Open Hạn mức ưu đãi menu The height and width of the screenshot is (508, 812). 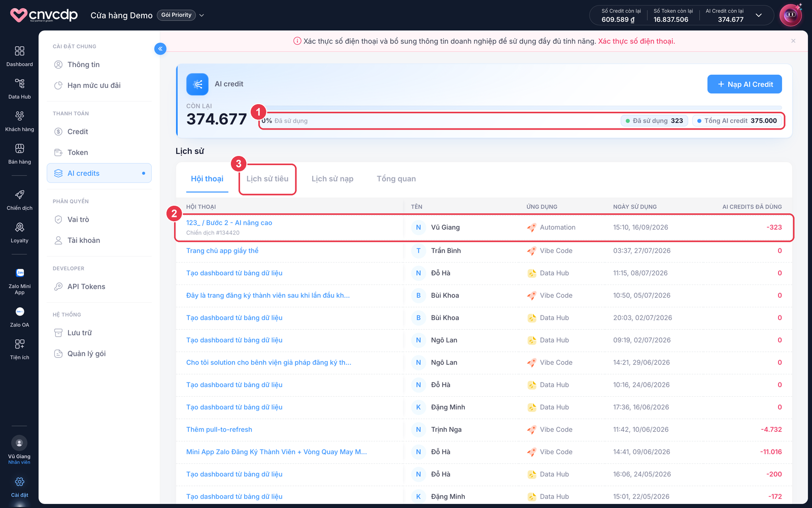coord(99,85)
